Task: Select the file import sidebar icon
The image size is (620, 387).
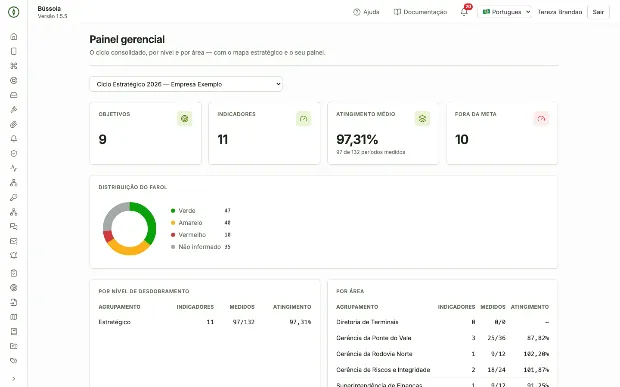Action: 13,302
